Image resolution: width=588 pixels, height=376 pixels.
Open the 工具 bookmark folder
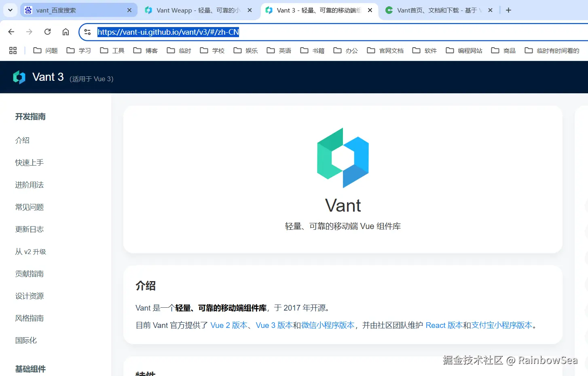112,50
